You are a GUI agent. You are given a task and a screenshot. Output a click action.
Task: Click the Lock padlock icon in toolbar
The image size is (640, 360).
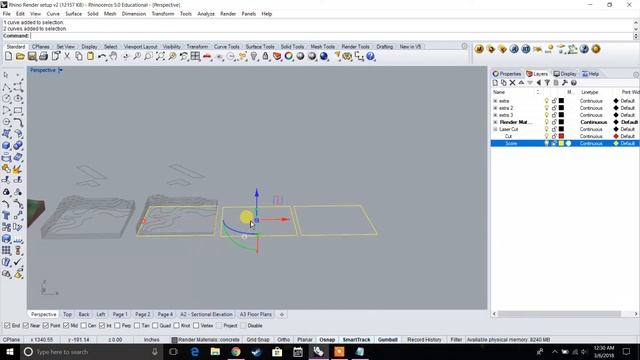pos(266,56)
